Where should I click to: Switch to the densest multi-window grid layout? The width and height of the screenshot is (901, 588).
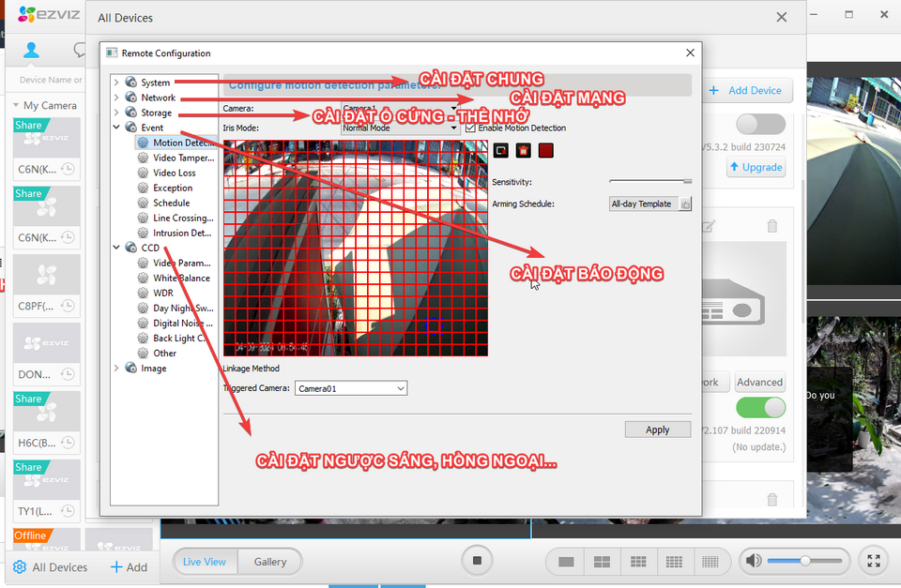click(710, 562)
